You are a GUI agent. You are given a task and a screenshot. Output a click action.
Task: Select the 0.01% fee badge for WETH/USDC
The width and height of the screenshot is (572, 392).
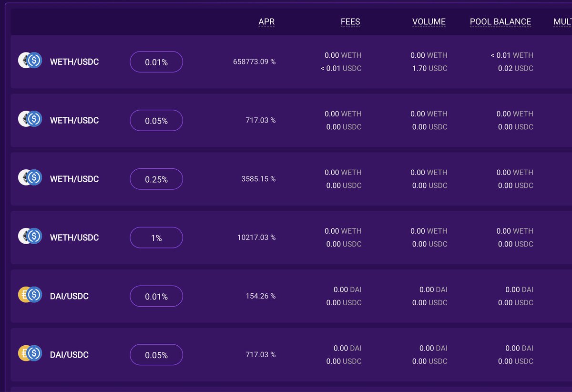coord(156,62)
